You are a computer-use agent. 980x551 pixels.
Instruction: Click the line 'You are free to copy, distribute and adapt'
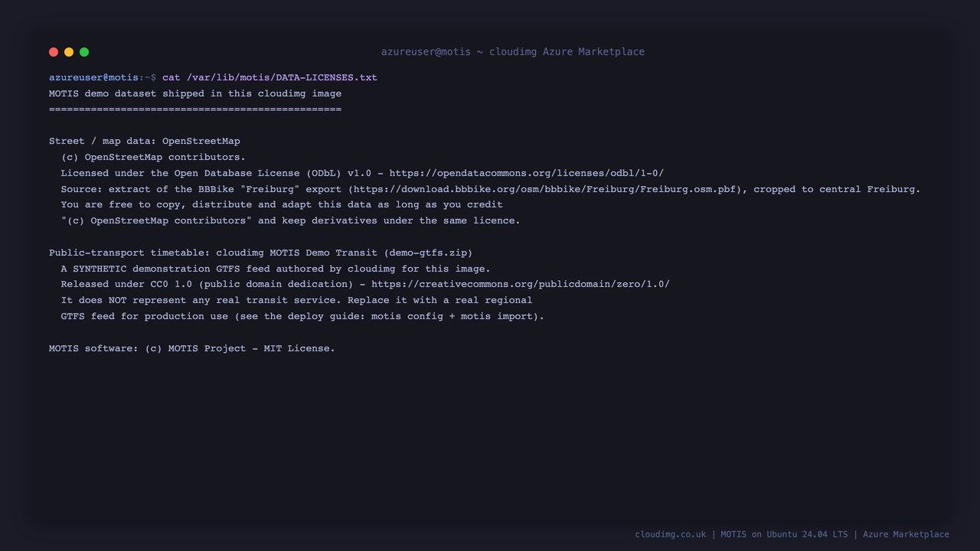point(282,204)
